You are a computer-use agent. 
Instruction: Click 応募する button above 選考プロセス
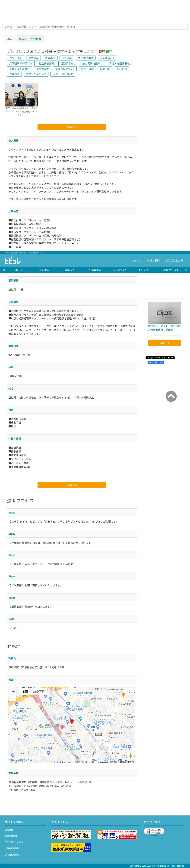click(72, 485)
